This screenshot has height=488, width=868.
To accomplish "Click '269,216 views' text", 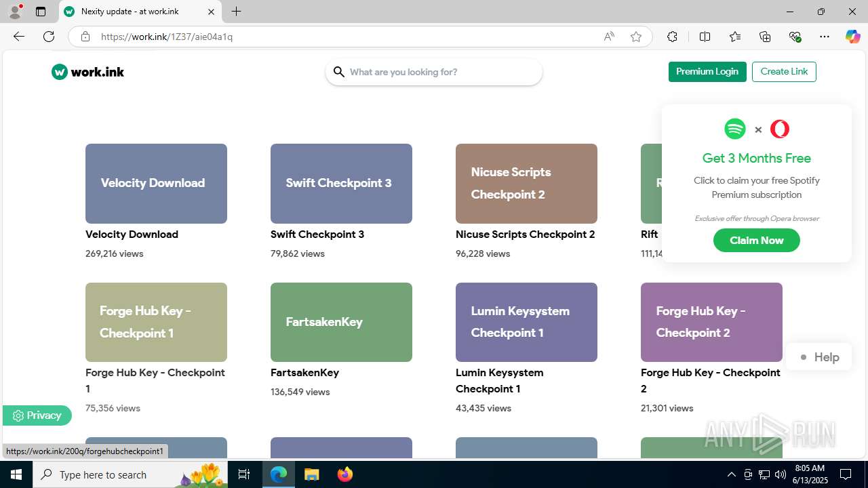I will 115,253.
